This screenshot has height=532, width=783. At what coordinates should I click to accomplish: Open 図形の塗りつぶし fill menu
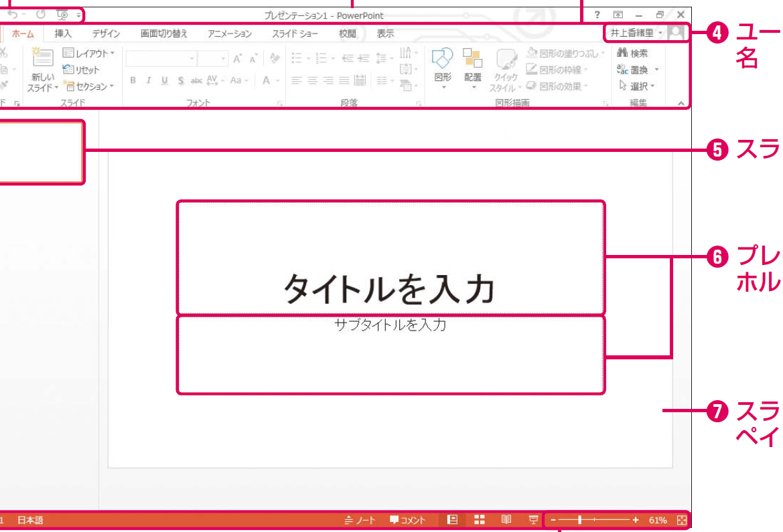coord(566,53)
